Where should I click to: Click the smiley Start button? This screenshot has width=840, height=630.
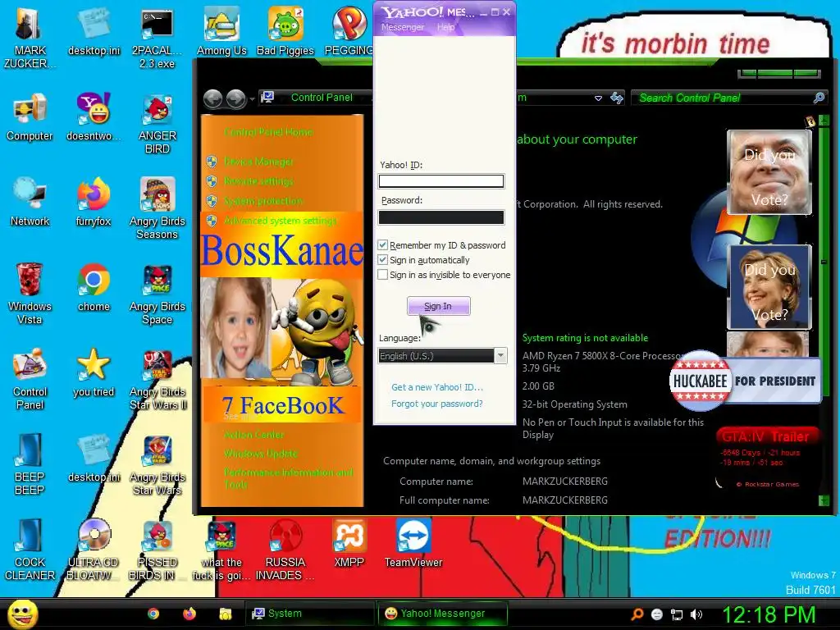[x=23, y=614]
